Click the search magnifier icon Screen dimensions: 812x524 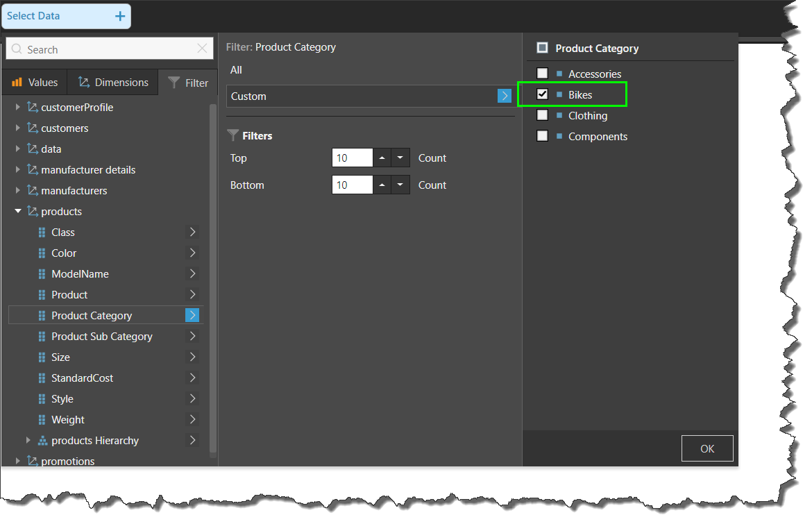(17, 49)
